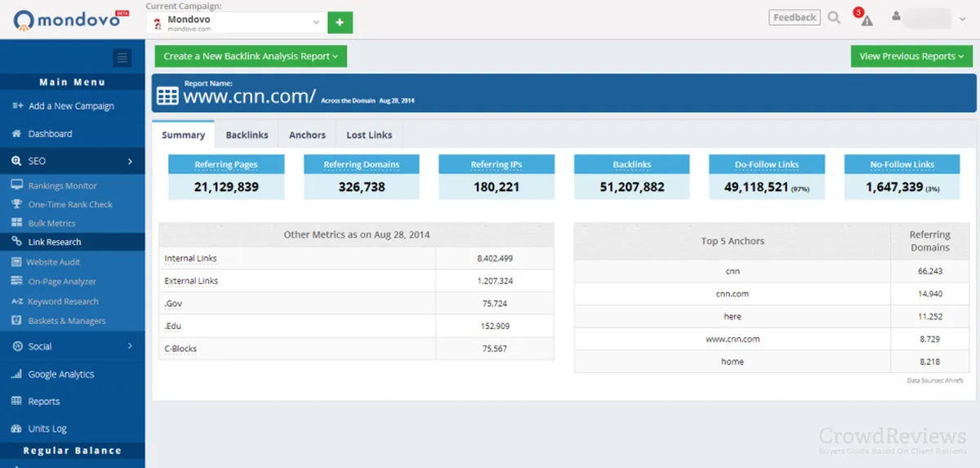Click the Dashboard home icon

pos(17,133)
